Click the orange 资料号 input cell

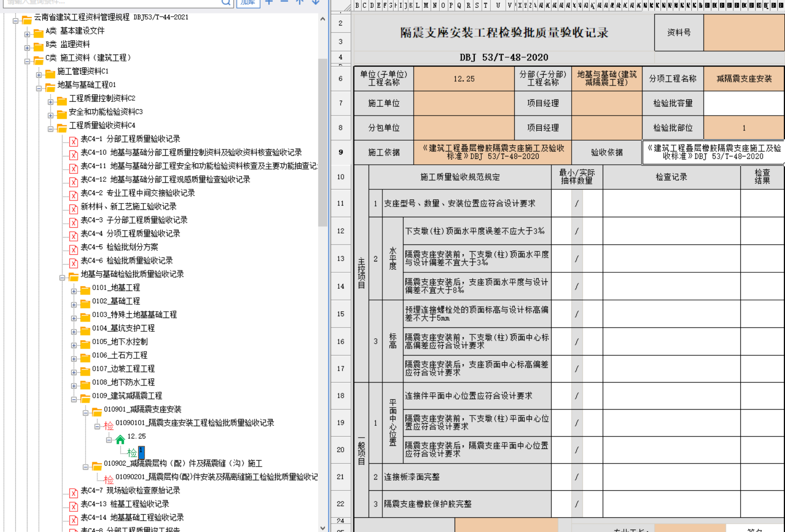(x=743, y=32)
